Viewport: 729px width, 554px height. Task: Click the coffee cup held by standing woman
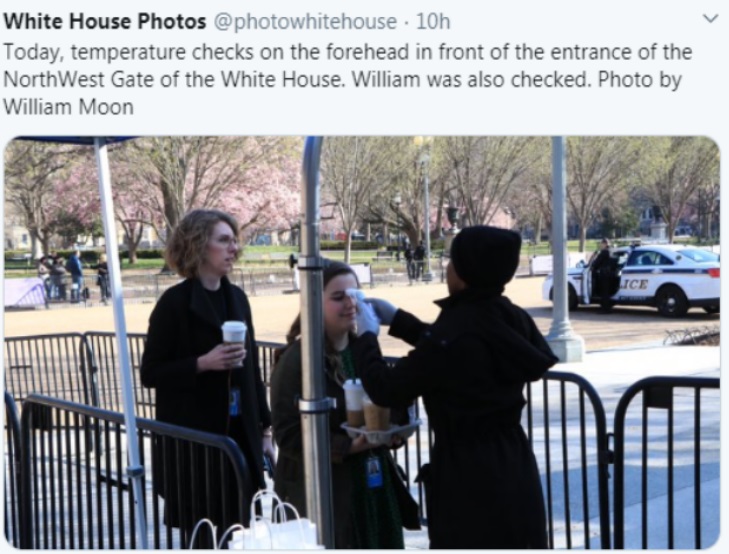click(234, 338)
